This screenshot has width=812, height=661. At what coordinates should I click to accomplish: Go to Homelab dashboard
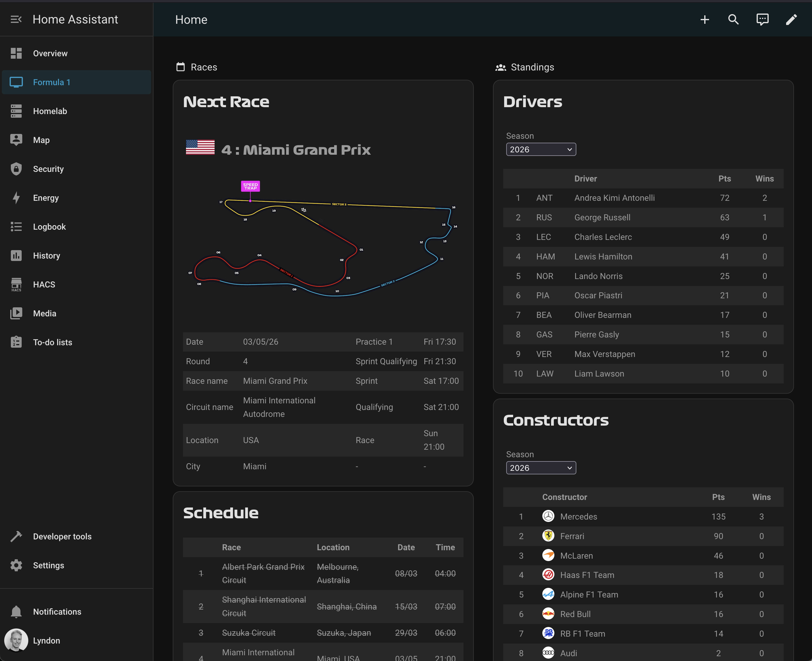50,111
